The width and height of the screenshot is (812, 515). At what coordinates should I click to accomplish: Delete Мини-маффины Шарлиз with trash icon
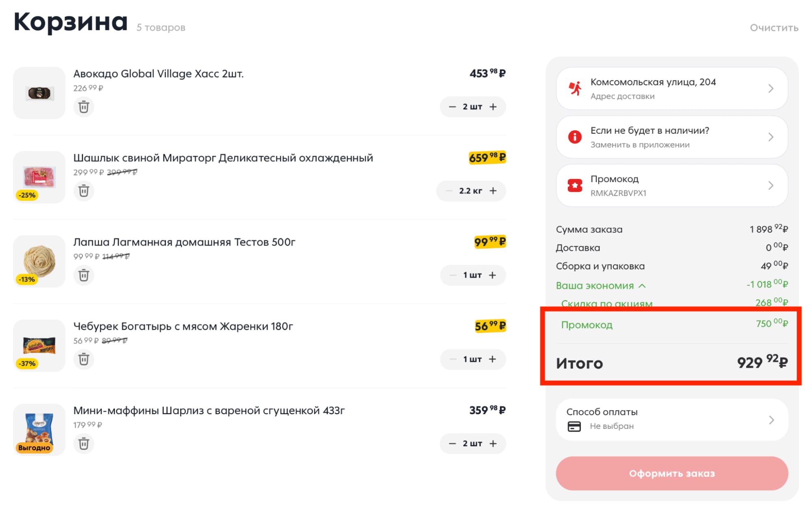click(x=84, y=443)
